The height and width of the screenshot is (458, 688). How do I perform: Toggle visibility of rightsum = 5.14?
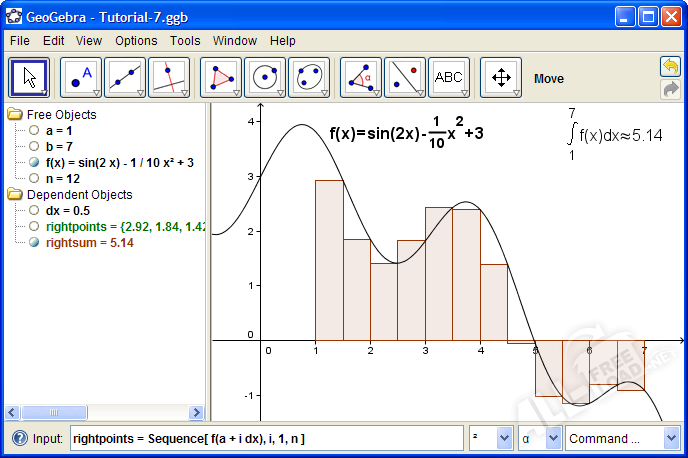click(34, 242)
